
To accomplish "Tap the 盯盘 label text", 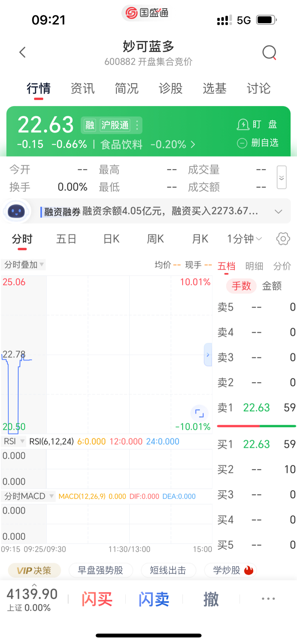I will (265, 124).
